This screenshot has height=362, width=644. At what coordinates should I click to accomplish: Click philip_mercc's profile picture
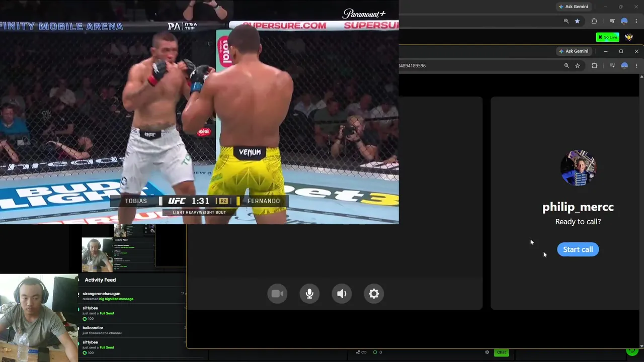578,168
